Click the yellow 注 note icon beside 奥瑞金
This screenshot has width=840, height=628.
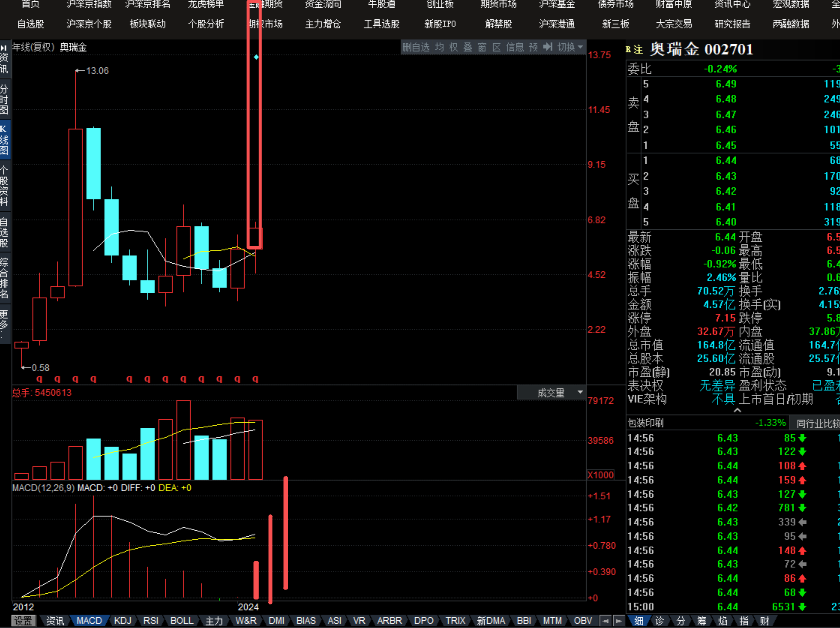639,50
